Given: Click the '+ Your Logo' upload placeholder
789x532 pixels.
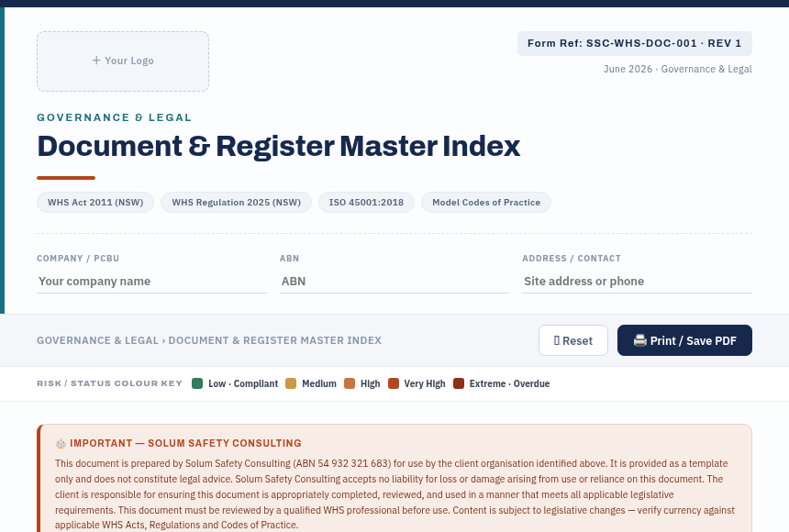Looking at the screenshot, I should point(123,61).
